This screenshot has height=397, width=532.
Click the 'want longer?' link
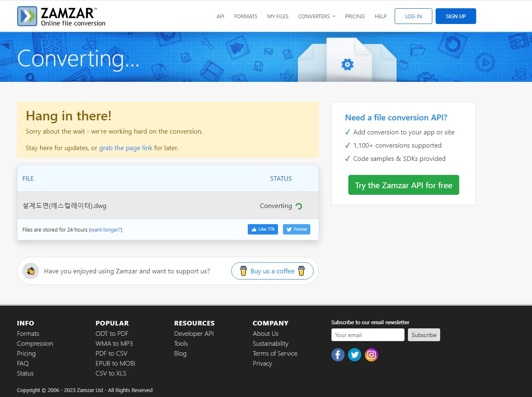coord(105,230)
